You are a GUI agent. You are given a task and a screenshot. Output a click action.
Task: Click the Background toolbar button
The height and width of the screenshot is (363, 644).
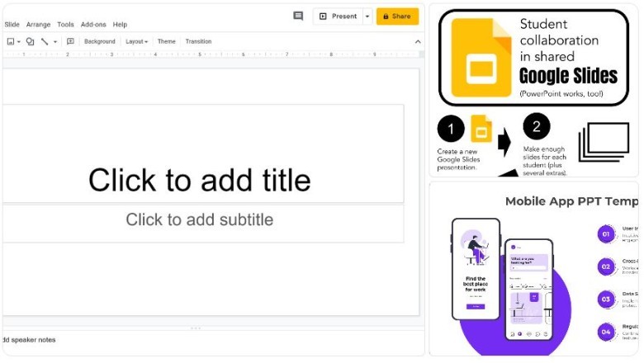(x=100, y=41)
